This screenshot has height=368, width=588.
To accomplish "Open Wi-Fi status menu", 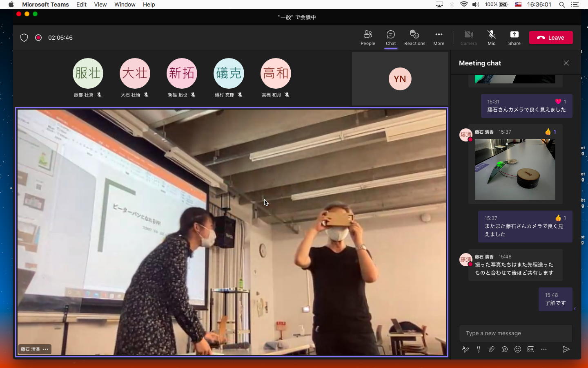I will coord(464,4).
